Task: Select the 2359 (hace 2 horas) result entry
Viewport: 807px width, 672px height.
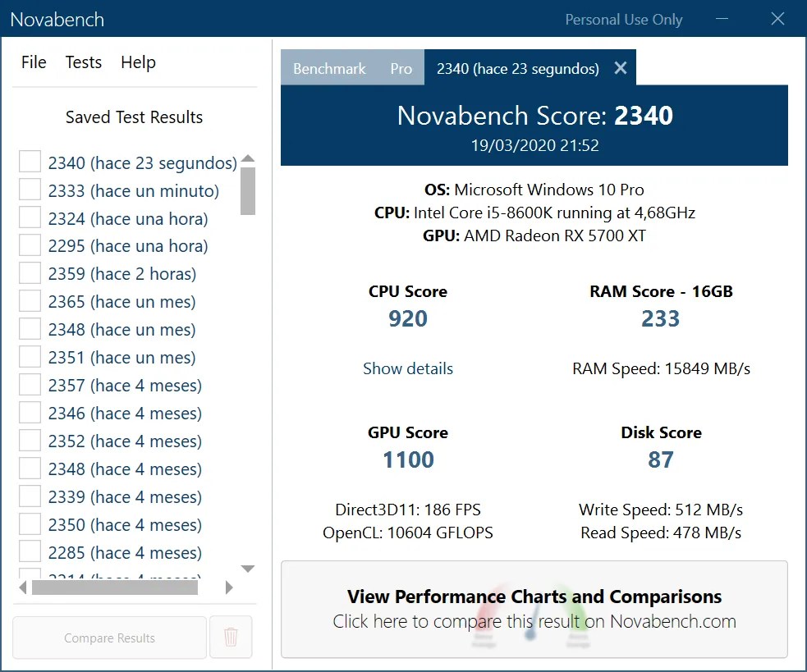Action: click(x=123, y=273)
